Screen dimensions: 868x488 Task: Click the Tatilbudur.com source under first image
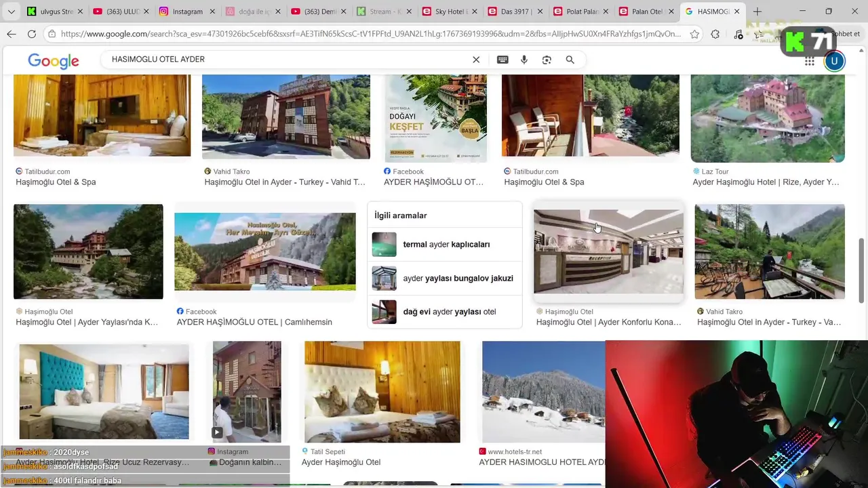coord(47,171)
